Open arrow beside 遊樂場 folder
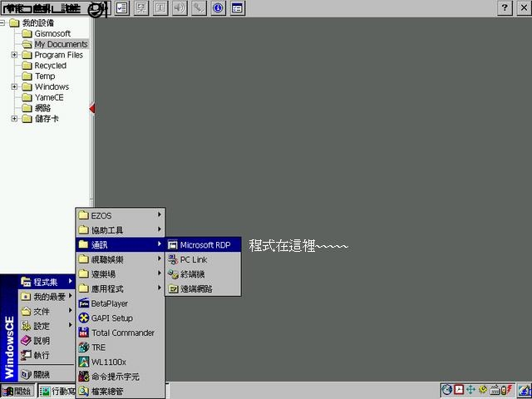 pos(159,273)
